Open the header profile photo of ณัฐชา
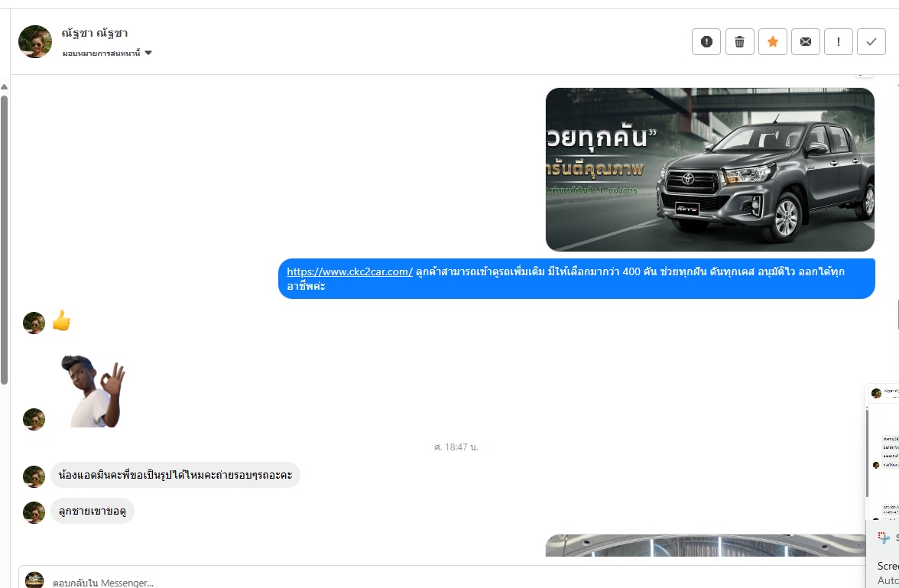Screen dimensions: 899x588 [x=35, y=42]
